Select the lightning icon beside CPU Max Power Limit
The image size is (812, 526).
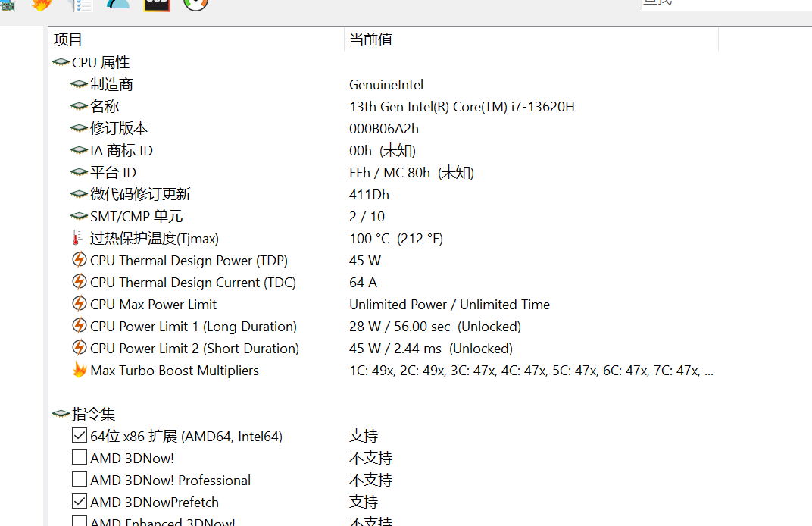(80, 304)
